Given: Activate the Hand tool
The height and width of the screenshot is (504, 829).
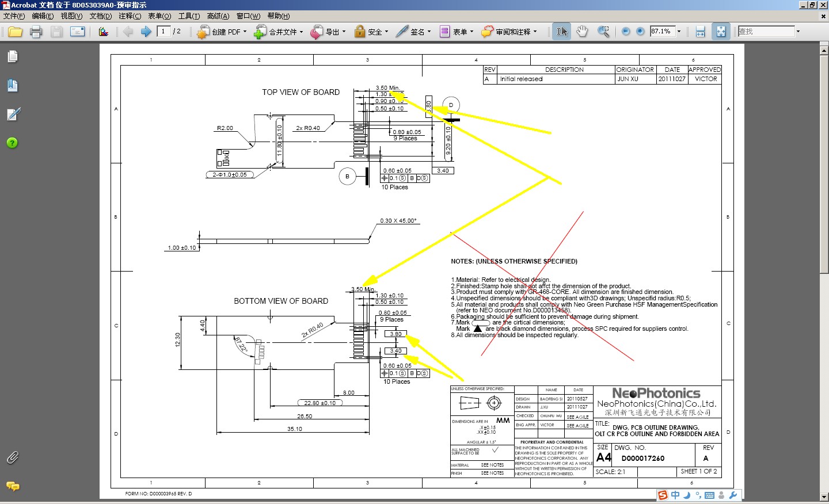Looking at the screenshot, I should tap(583, 32).
